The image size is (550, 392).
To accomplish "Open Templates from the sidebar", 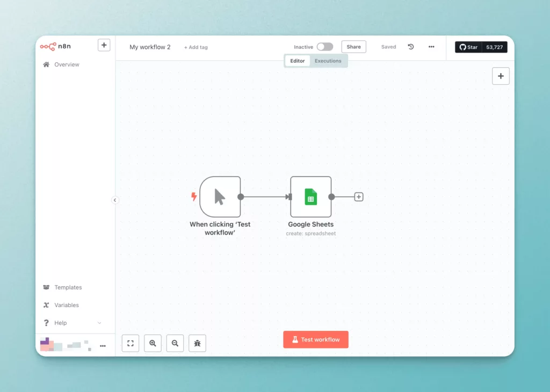I will point(68,287).
